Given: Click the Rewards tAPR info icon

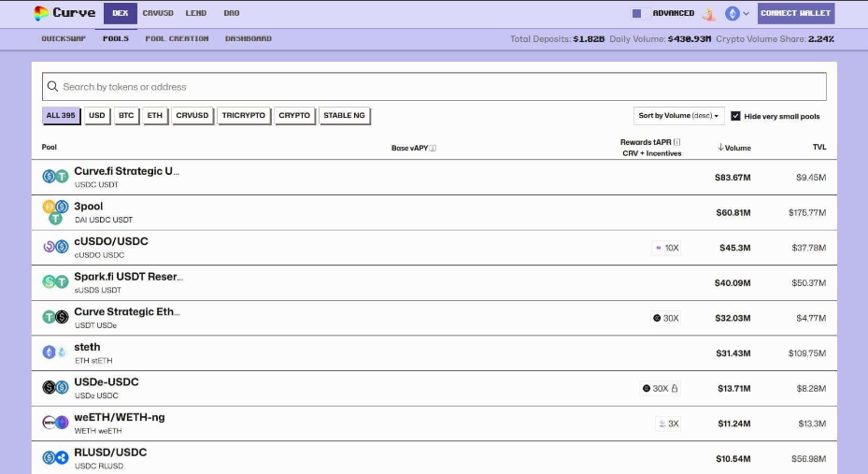Looking at the screenshot, I should tap(677, 142).
